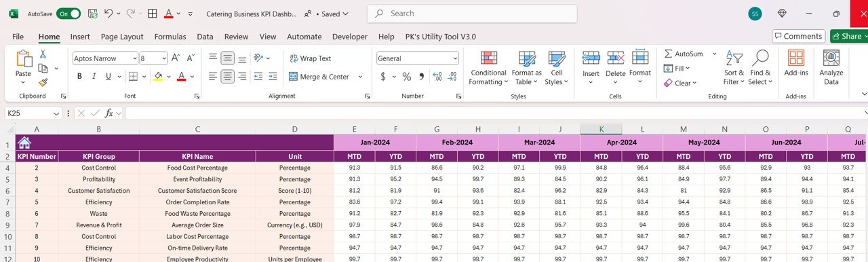Toggle the AutoSave switch
Screen dimensions: 868x262
tap(68, 14)
